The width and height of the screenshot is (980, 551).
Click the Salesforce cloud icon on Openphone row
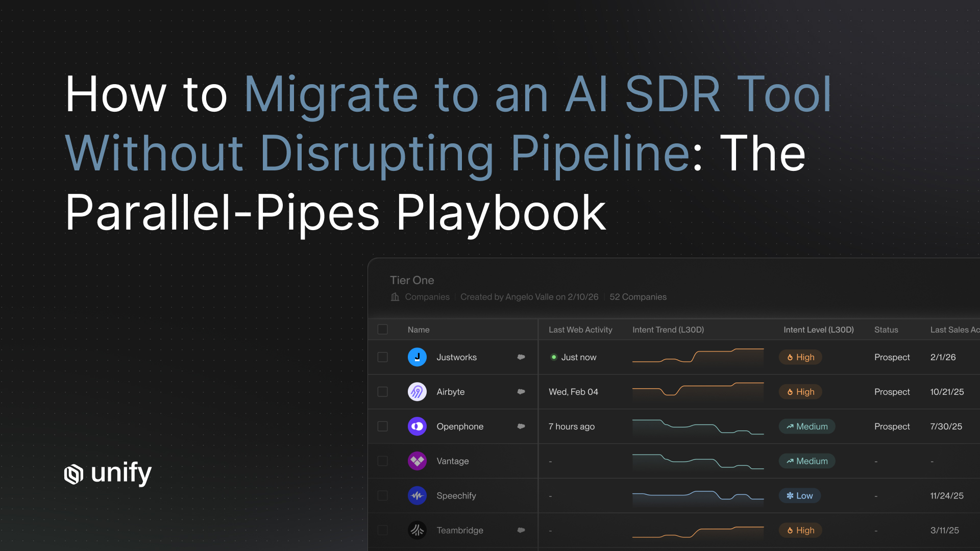coord(521,427)
